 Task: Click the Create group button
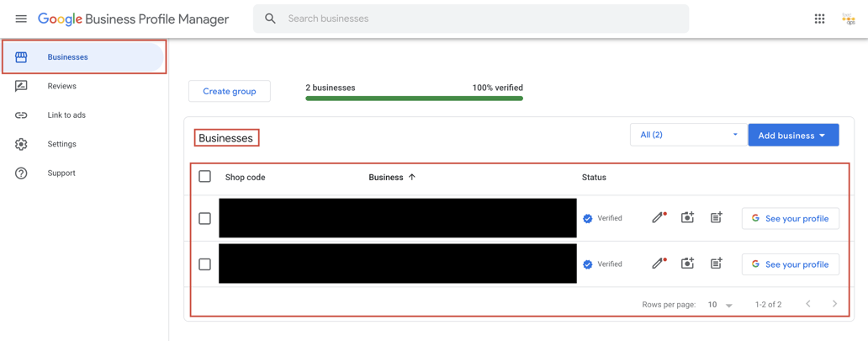tap(229, 92)
